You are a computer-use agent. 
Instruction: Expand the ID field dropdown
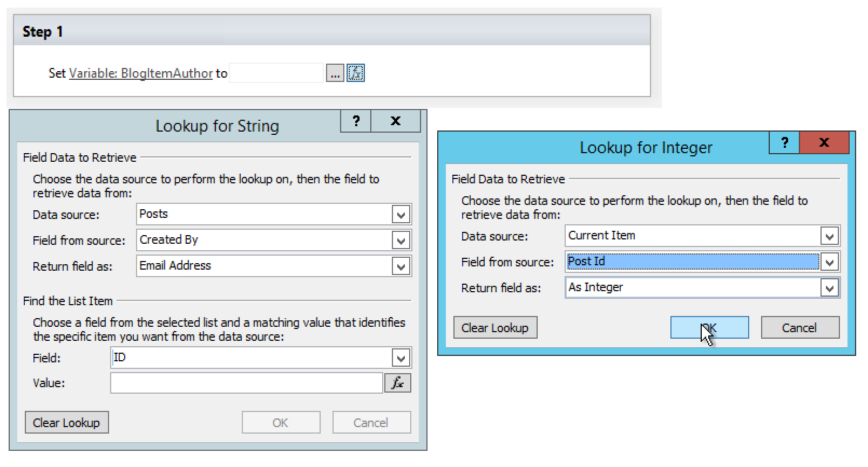401,358
